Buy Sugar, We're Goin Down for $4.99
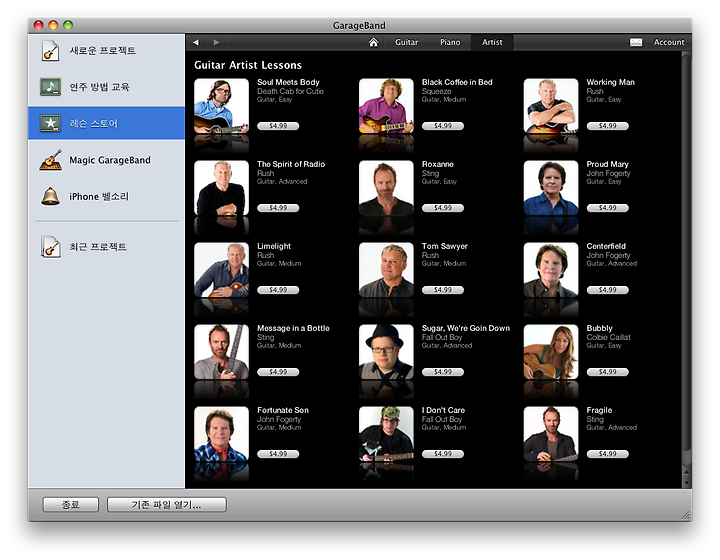The image size is (720, 560). pyautogui.click(x=443, y=372)
